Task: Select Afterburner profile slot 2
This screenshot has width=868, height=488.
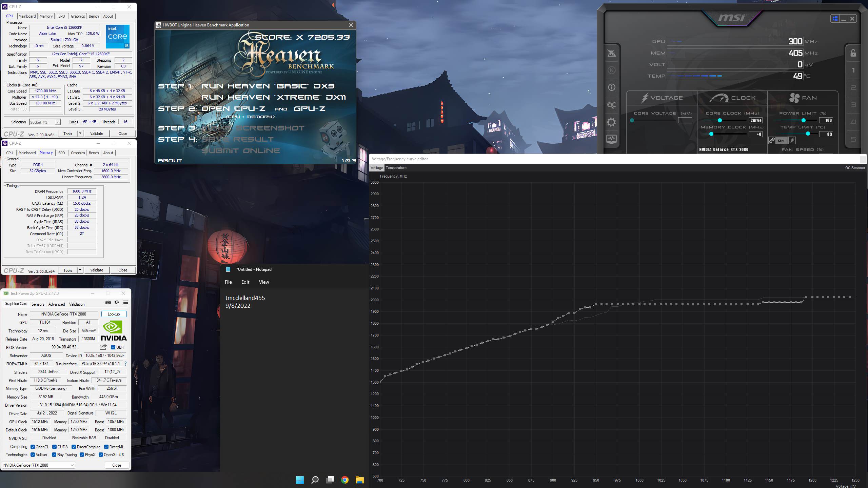Action: 853,88
